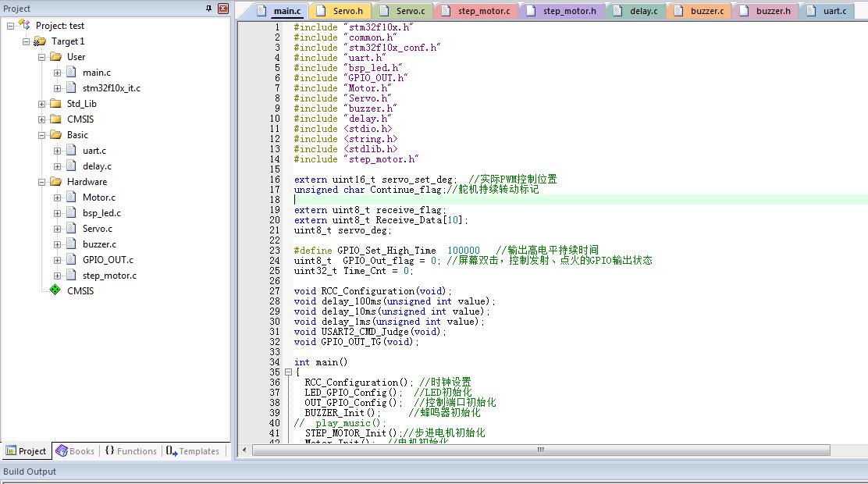Click the file icon beside buzzer.c in tree

71,244
